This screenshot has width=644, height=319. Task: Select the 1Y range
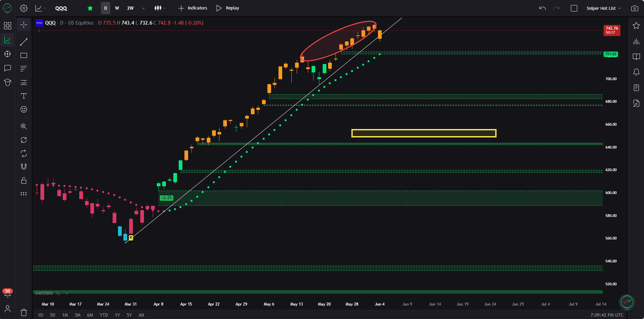(x=117, y=315)
